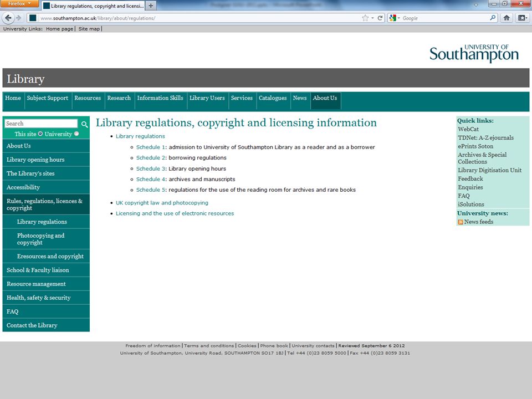Open the Schedule 4 link
This screenshot has height=399, width=532.
coord(151,179)
